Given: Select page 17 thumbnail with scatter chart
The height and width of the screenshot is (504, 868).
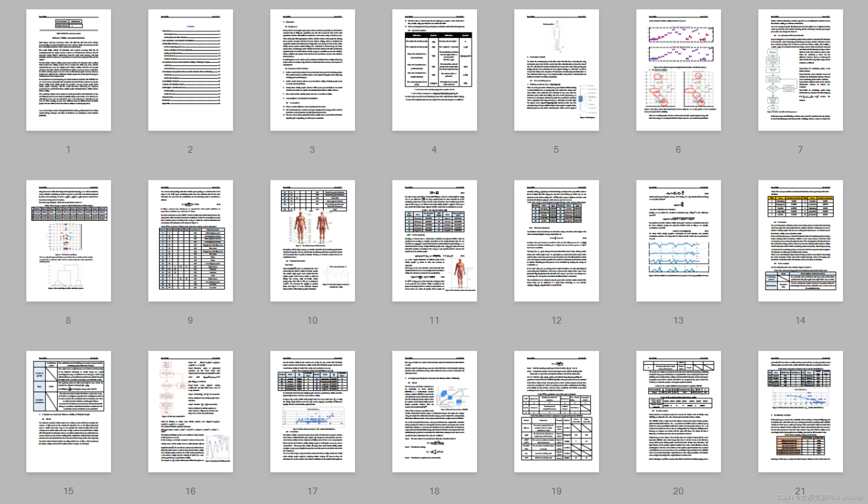Looking at the screenshot, I should [x=312, y=411].
